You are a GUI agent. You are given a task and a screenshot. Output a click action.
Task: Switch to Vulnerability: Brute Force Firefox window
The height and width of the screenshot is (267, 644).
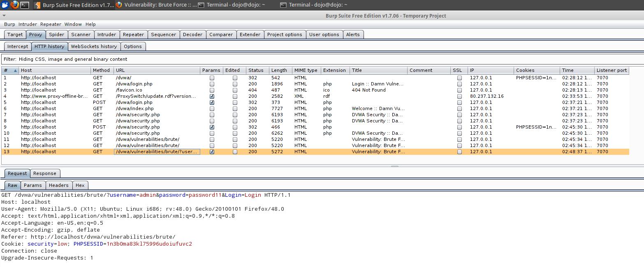[156, 5]
